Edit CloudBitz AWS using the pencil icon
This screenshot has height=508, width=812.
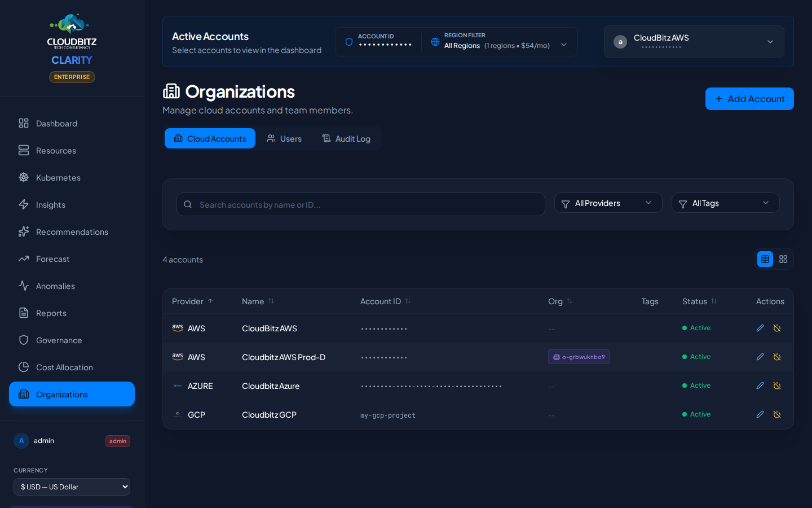760,328
